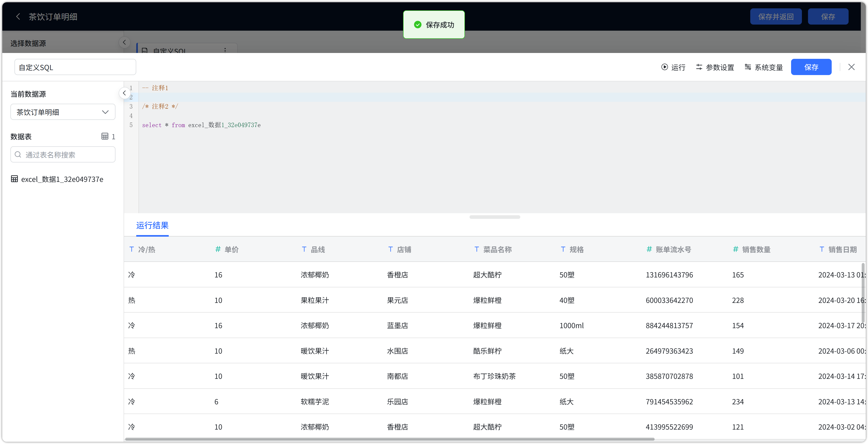868x444 pixels.
Task: Click cell 果元店 in 店铺 column
Action: tap(397, 300)
